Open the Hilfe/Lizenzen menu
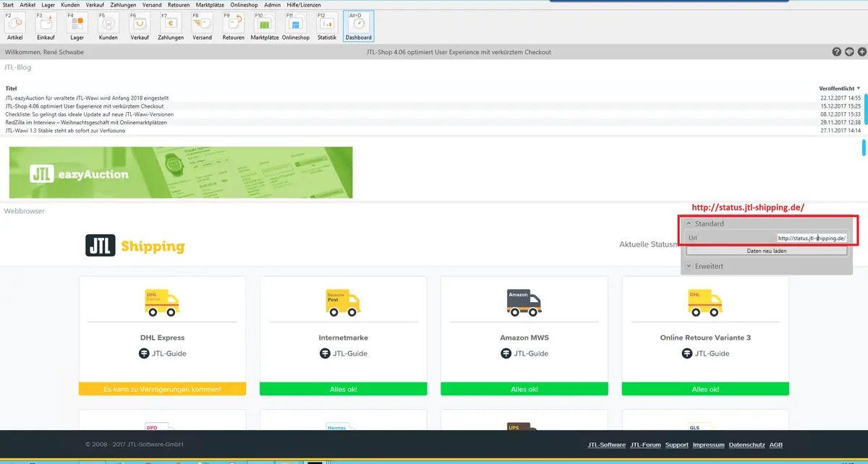 point(304,4)
